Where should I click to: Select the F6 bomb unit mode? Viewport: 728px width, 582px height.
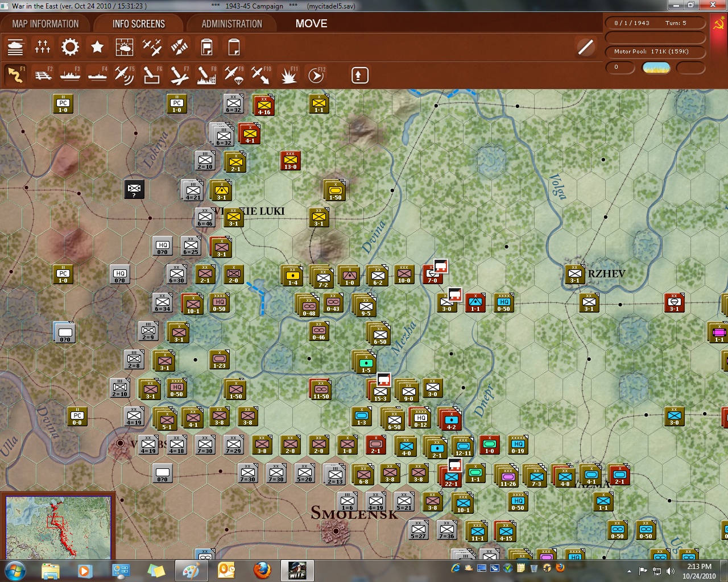pos(152,75)
